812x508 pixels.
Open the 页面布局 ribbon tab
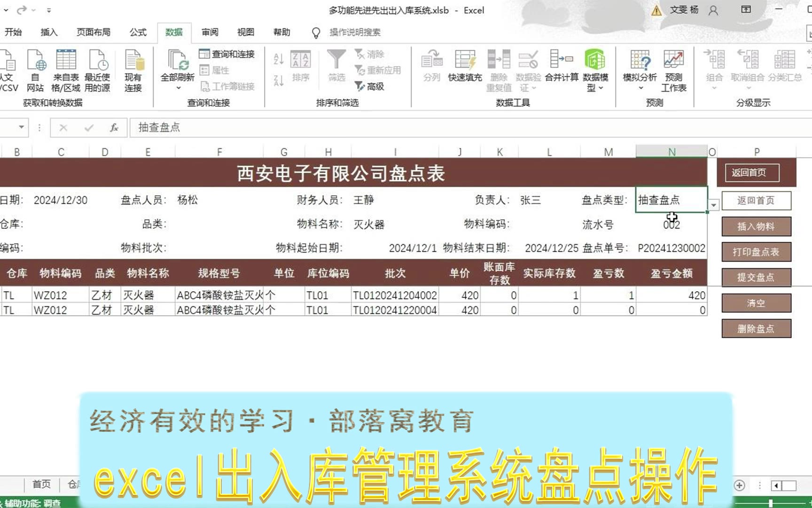point(94,32)
